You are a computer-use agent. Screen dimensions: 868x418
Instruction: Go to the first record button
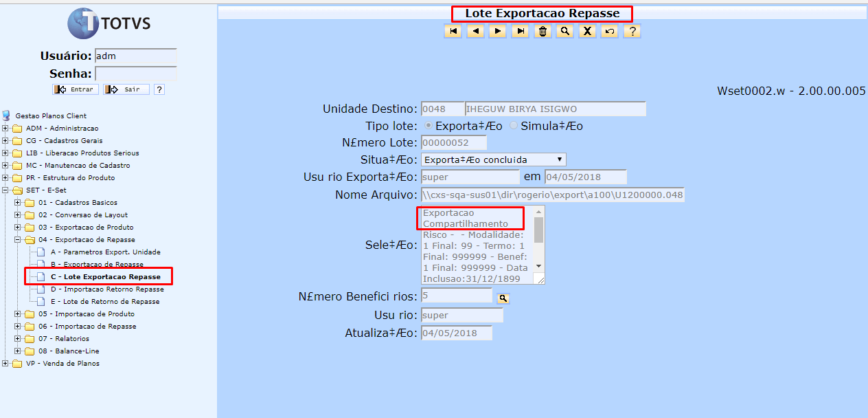pos(453,31)
